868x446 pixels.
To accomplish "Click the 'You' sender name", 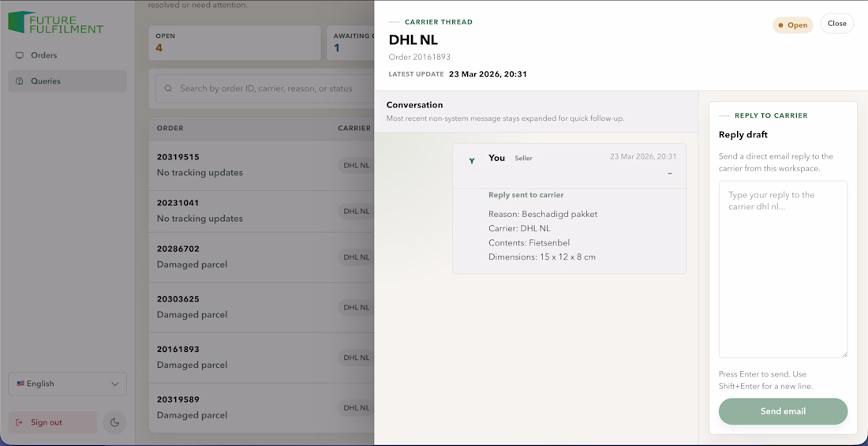I will coord(496,158).
